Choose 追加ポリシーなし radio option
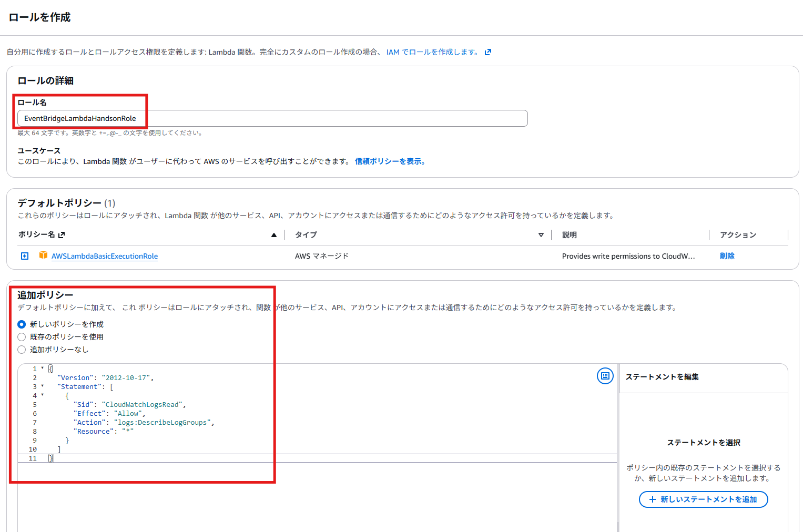Image resolution: width=803 pixels, height=532 pixels. [x=22, y=350]
